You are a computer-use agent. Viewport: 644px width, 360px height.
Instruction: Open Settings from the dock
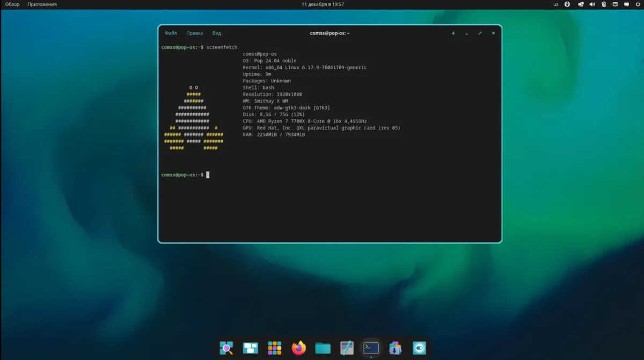click(x=419, y=348)
